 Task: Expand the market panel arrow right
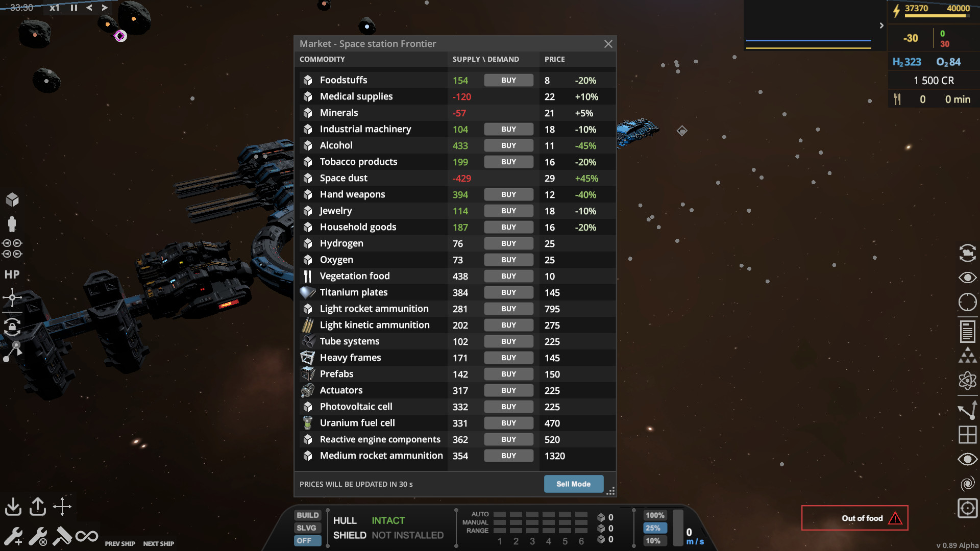(x=880, y=26)
